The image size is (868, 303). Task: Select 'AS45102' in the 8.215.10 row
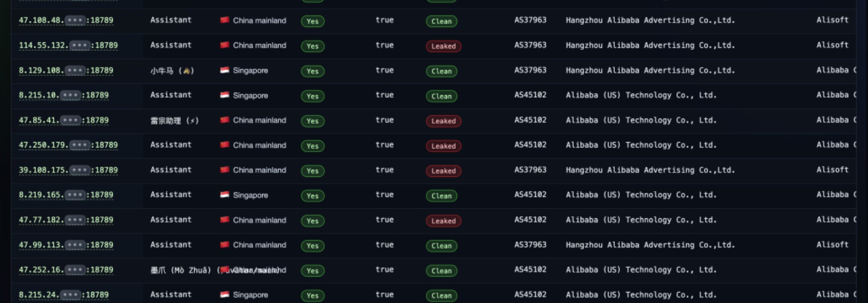click(530, 95)
